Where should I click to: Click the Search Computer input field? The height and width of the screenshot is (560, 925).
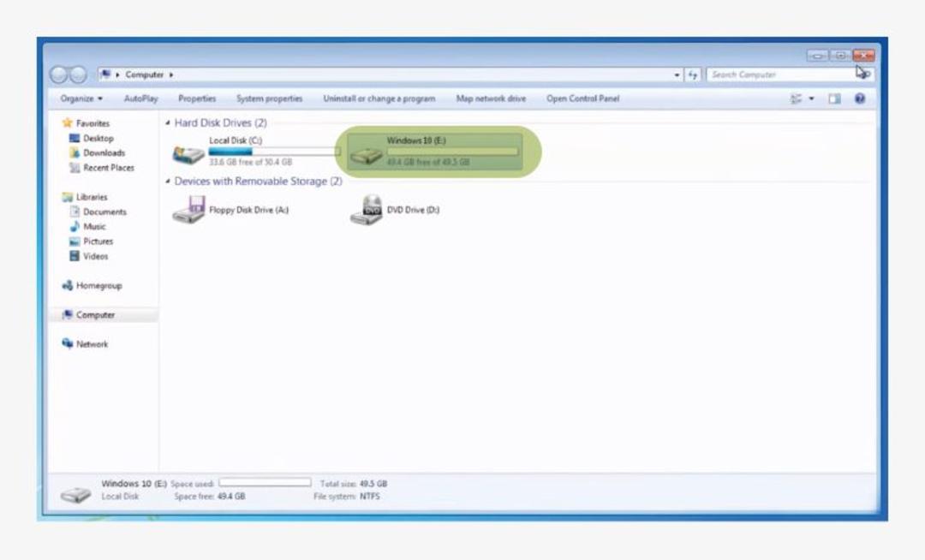tap(782, 74)
